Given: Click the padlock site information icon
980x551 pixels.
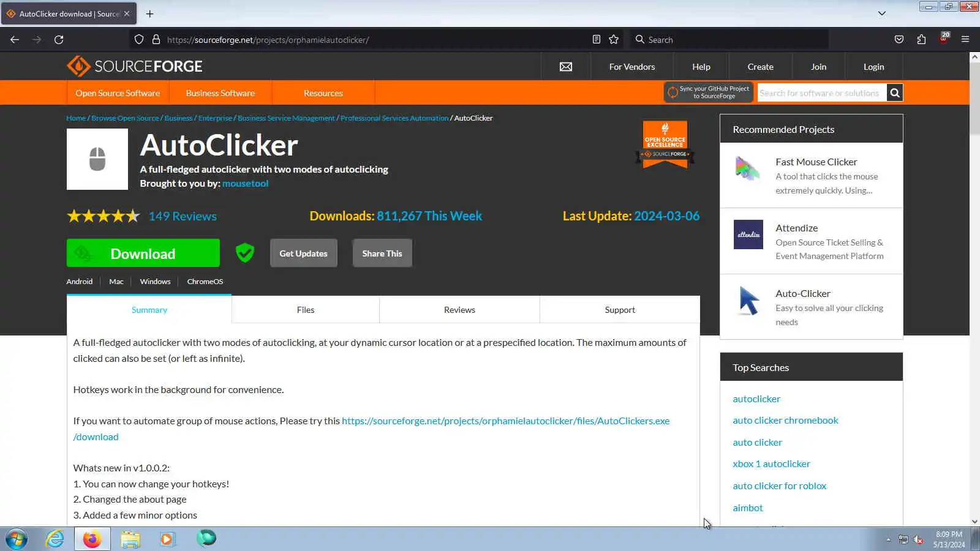Looking at the screenshot, I should [x=156, y=40].
